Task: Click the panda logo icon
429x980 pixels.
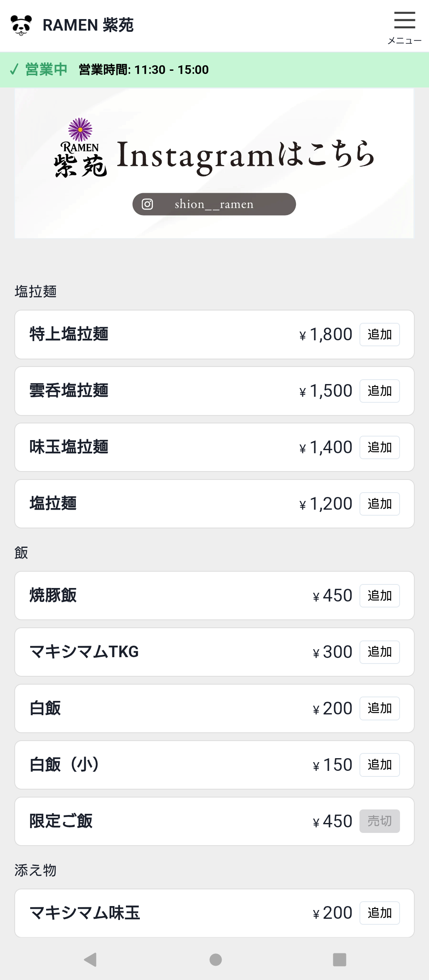Action: 21,25
